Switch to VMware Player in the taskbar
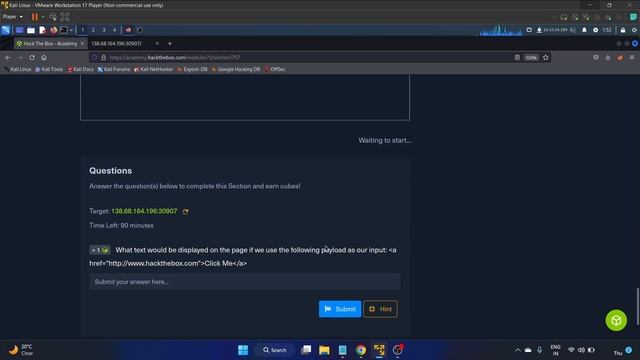The height and width of the screenshot is (360, 640). [x=379, y=350]
